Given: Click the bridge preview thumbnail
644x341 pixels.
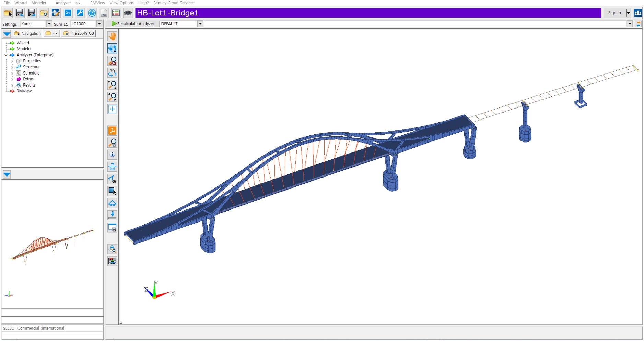Looking at the screenshot, I should pyautogui.click(x=52, y=246).
